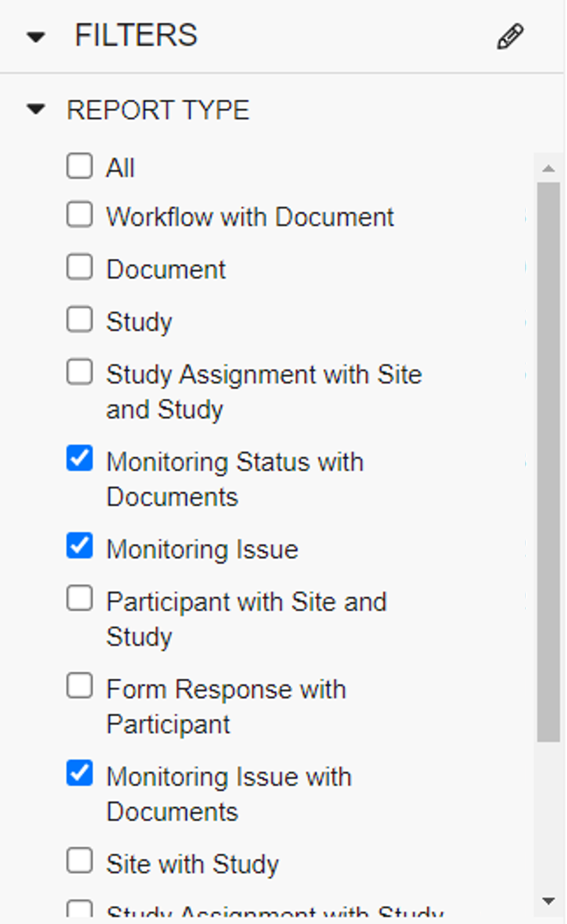The image size is (567, 924).
Task: Click the report type list scrollbar thumb
Action: pyautogui.click(x=548, y=461)
